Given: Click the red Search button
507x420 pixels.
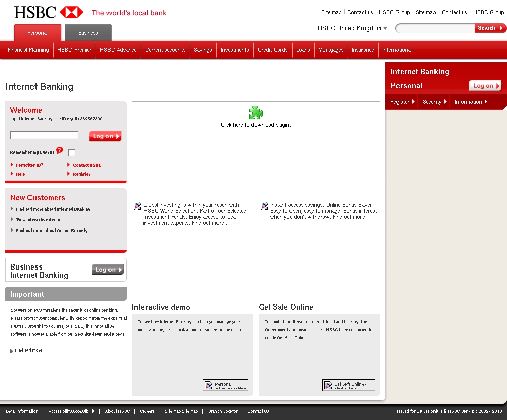Looking at the screenshot, I should point(490,28).
